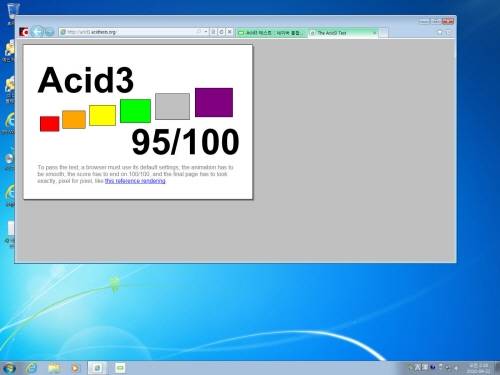This screenshot has width=500, height=375.
Task: Click the Acid3 heading text
Action: click(86, 80)
